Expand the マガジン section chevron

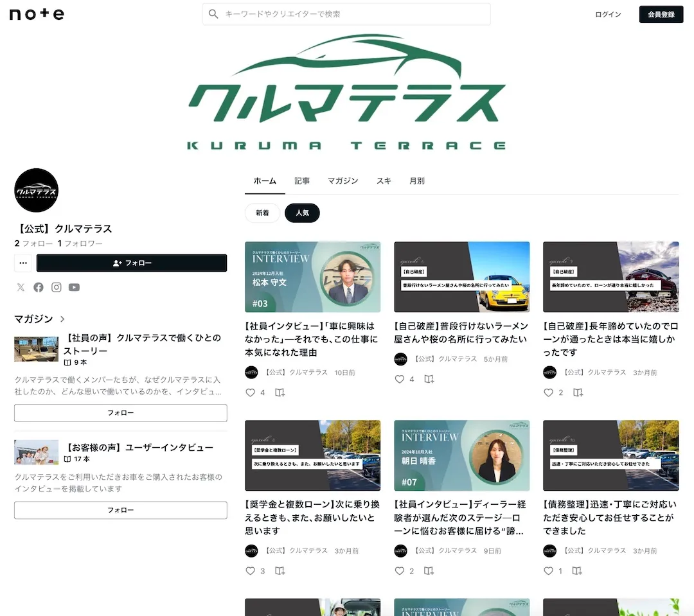62,319
